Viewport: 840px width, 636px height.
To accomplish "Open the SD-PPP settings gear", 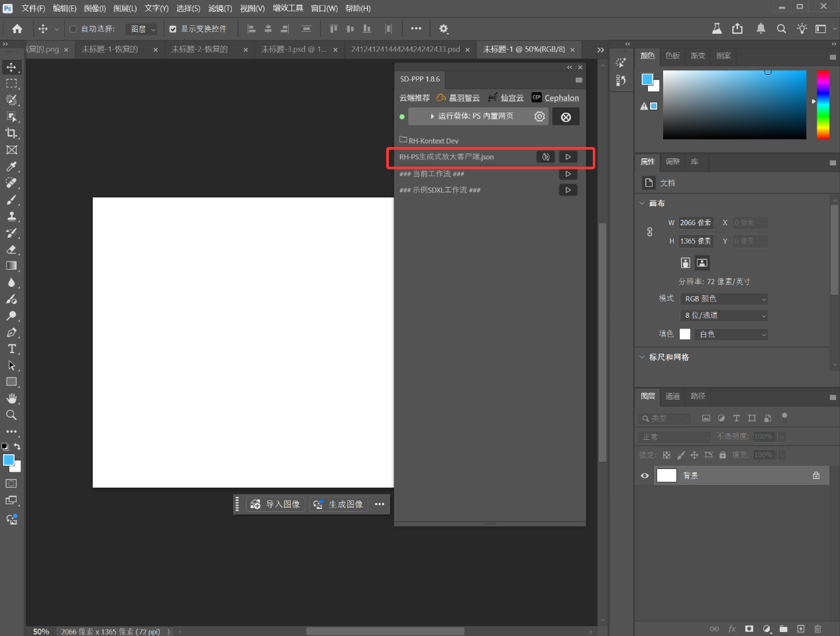I will [539, 117].
